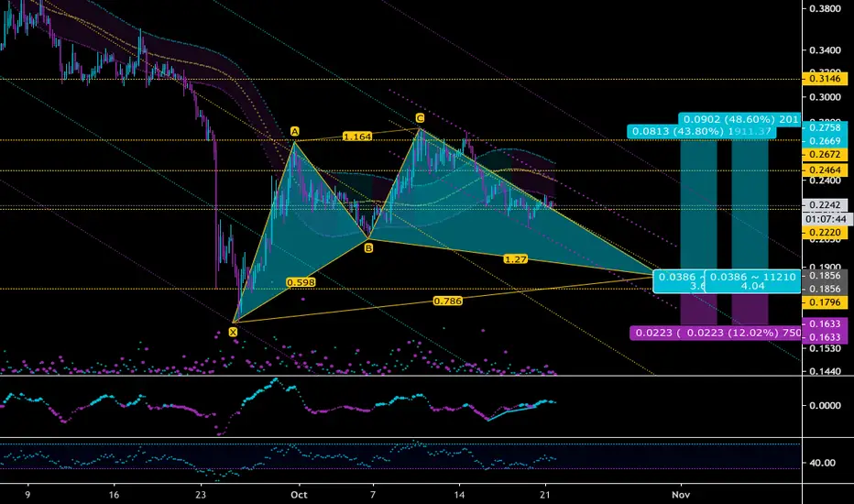Click the 0.0000 oscillator scale label
Image resolution: width=854 pixels, height=504 pixels.
coord(825,405)
